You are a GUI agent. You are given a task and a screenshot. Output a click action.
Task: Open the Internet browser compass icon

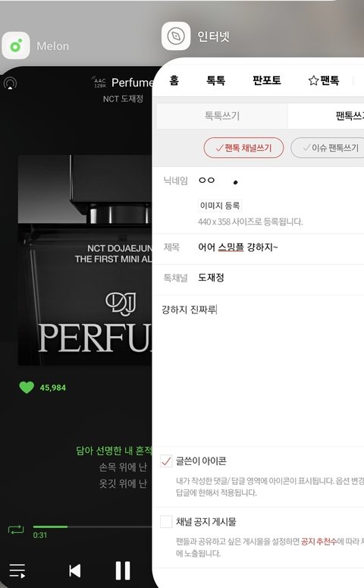[176, 36]
